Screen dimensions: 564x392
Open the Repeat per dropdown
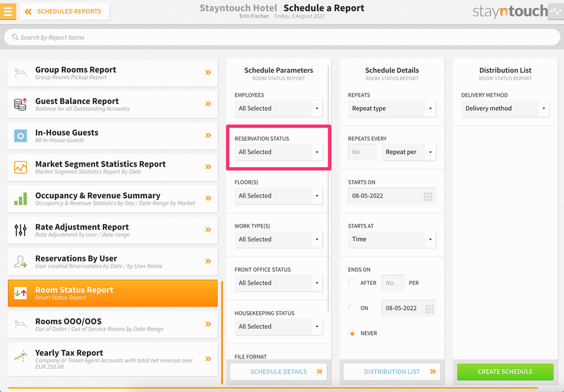click(409, 153)
